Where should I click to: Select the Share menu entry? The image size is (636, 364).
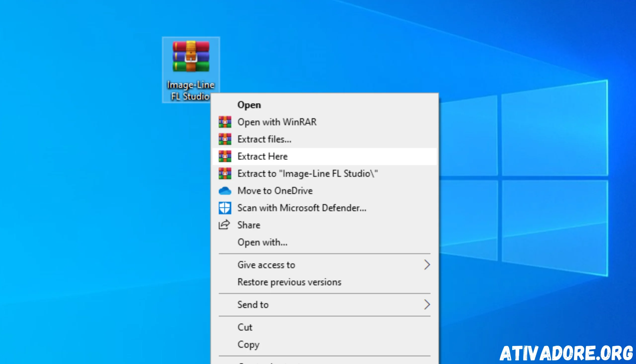click(x=325, y=225)
